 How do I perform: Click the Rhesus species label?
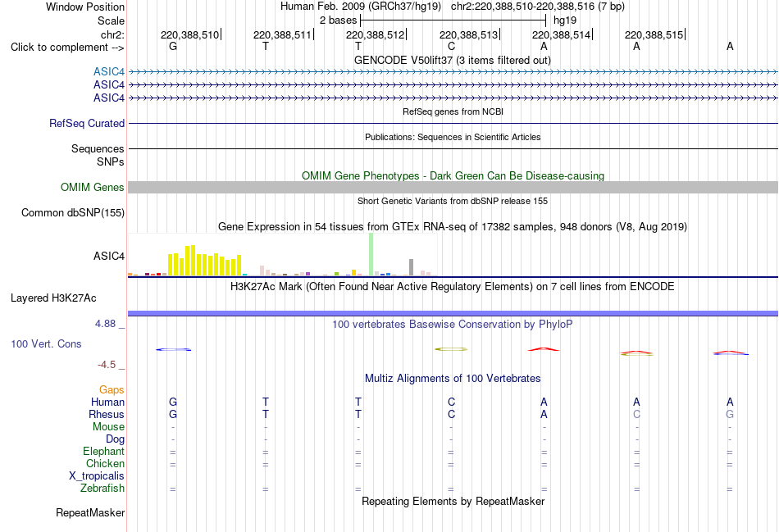[107, 414]
